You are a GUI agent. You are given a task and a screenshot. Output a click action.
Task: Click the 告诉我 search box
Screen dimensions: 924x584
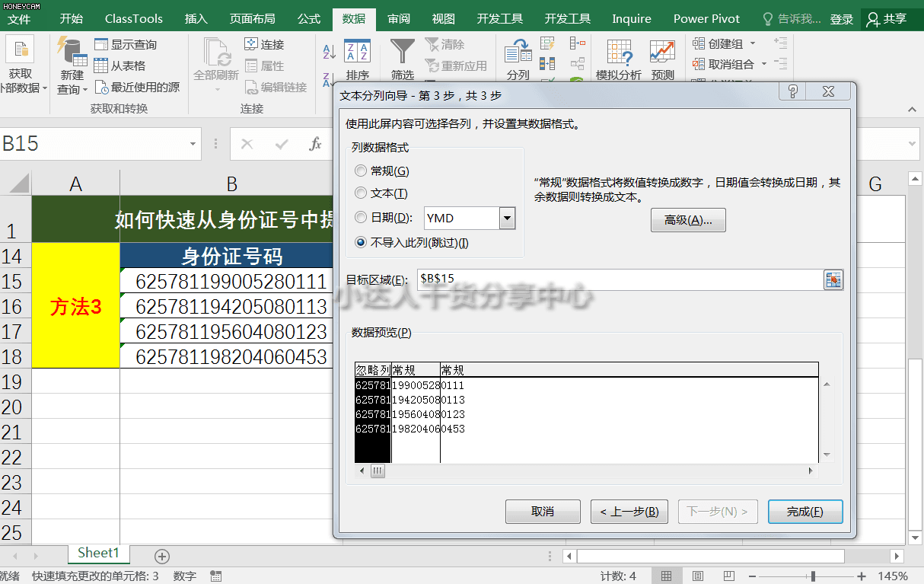click(x=792, y=19)
